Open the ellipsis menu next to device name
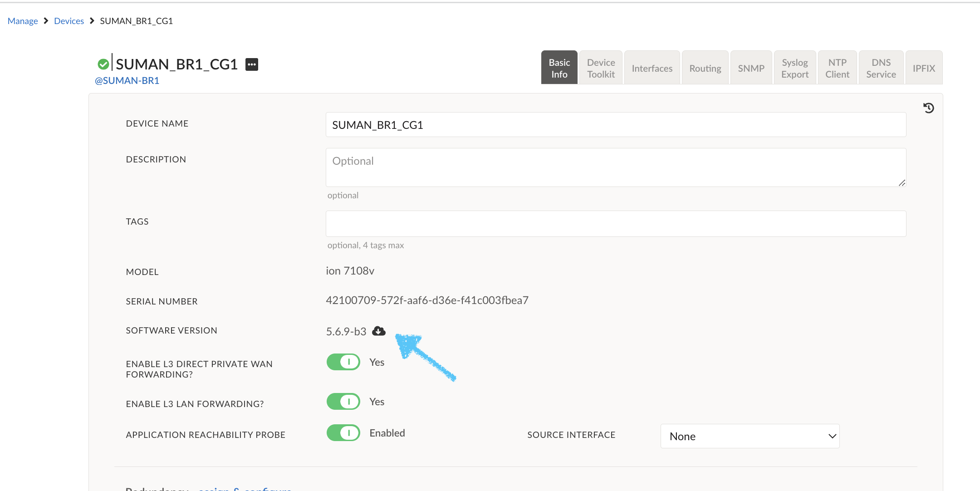Image resolution: width=980 pixels, height=491 pixels. (x=252, y=64)
